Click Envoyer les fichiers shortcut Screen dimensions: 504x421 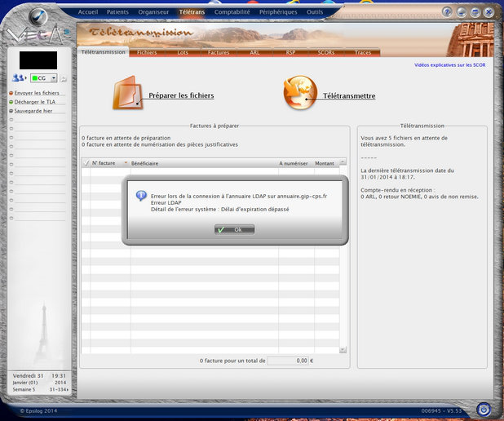point(37,93)
